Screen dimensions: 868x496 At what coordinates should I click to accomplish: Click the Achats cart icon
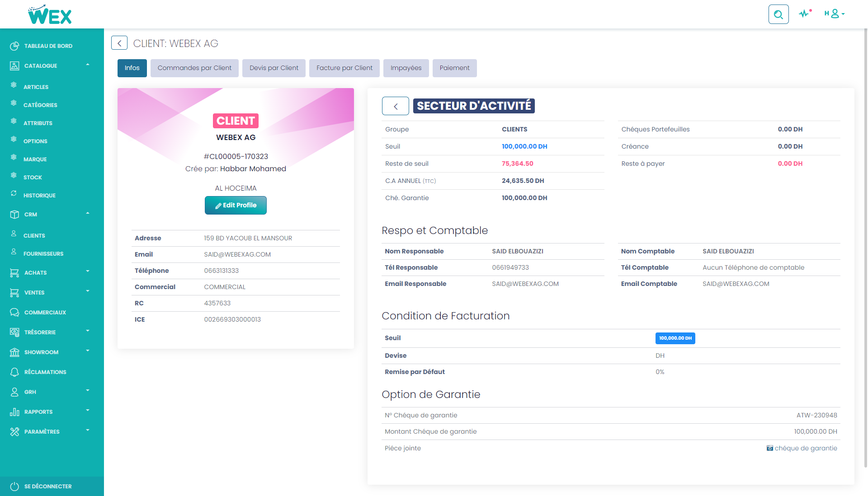click(14, 273)
